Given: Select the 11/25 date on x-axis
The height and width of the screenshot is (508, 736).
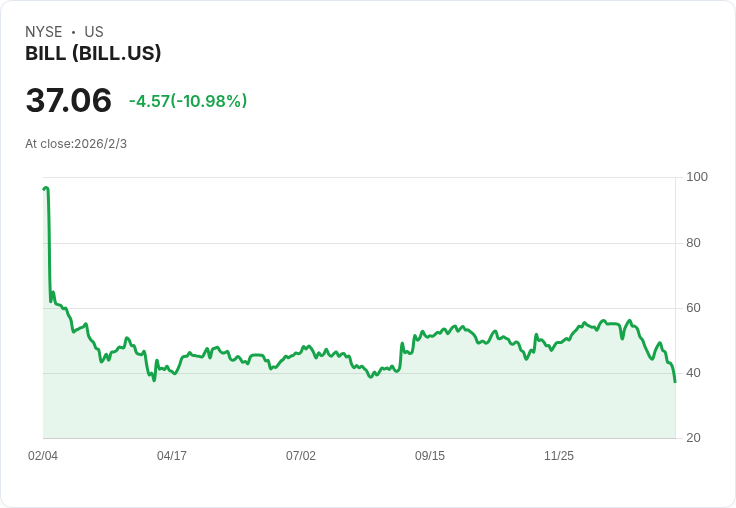Looking at the screenshot, I should pos(559,456).
